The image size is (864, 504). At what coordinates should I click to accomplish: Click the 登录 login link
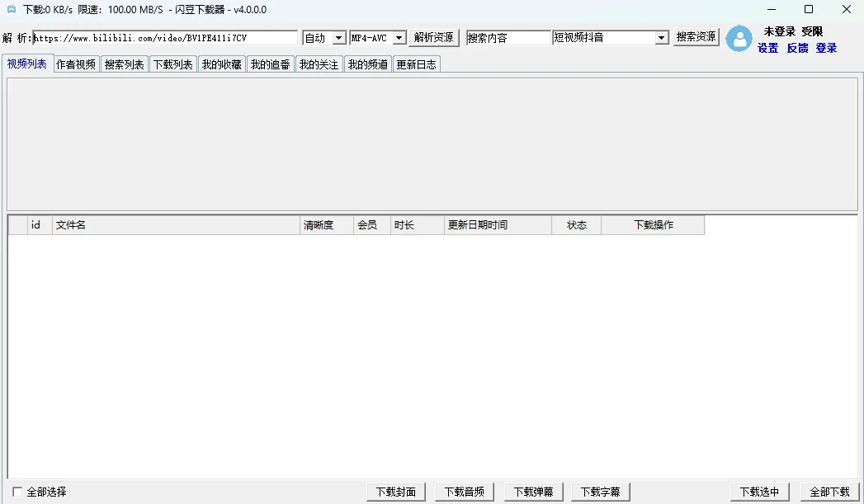point(826,48)
